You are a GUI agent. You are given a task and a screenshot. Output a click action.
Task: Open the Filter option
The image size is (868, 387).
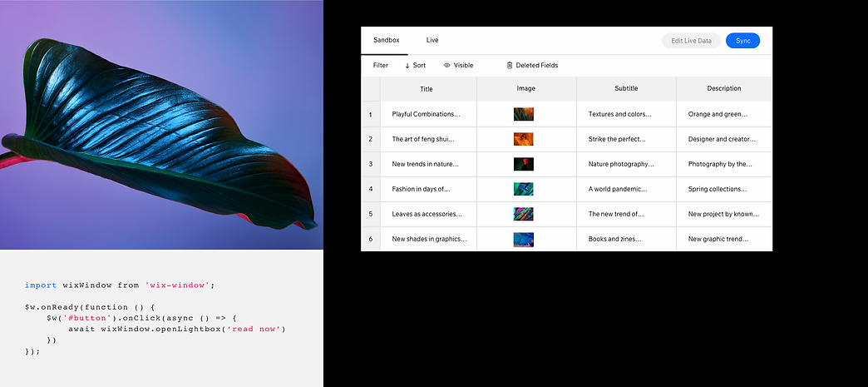[380, 65]
